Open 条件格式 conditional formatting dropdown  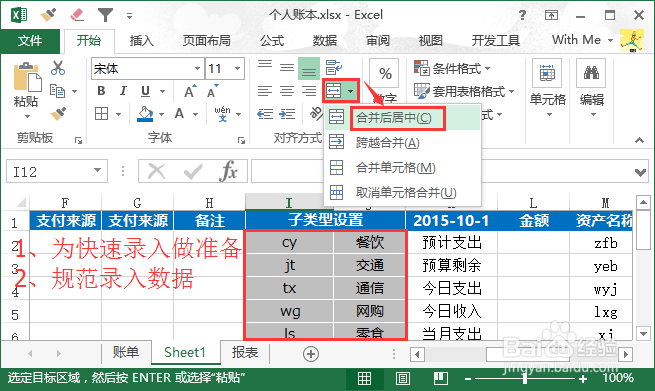(x=452, y=68)
